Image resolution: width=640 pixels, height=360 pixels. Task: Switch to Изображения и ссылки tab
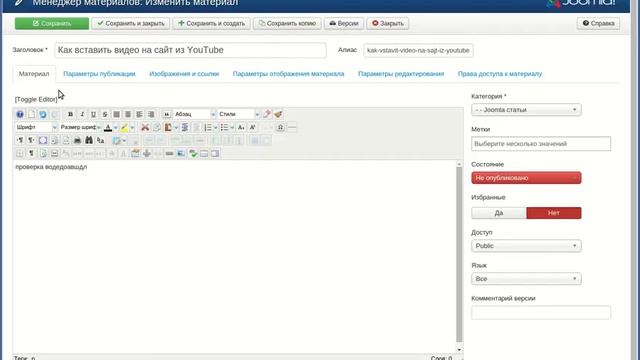point(184,74)
